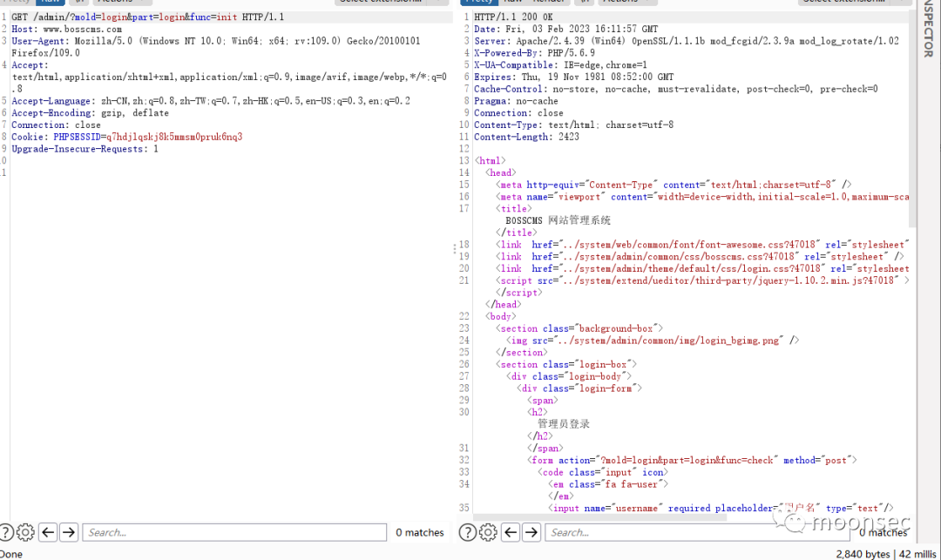The width and height of the screenshot is (941, 560).
Task: Click the 2,840 bytes | 42 millis status
Action: point(886,554)
